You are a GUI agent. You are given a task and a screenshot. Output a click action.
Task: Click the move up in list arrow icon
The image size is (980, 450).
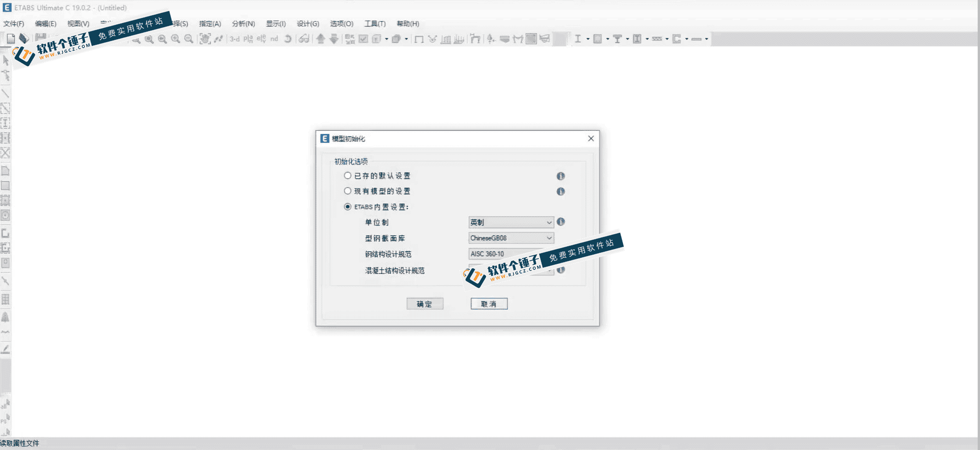(x=321, y=39)
